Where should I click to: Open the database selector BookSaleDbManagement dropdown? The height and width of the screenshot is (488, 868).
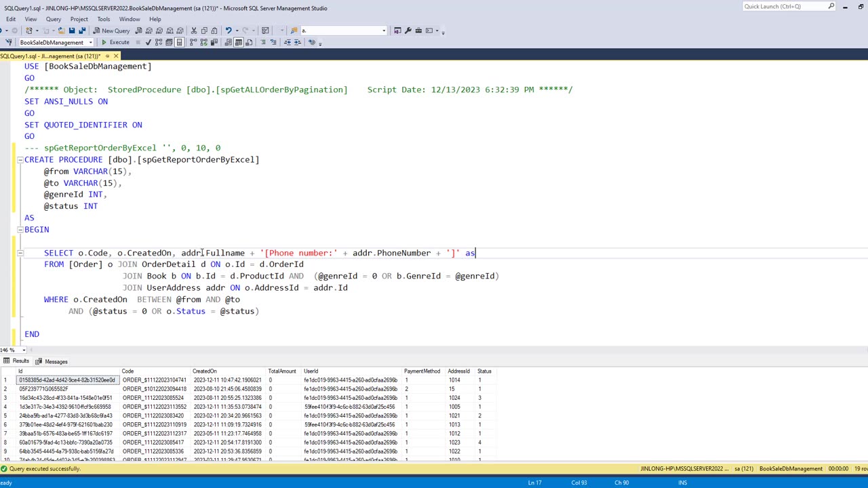coord(90,42)
